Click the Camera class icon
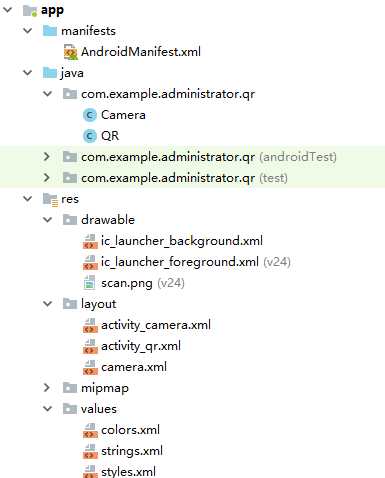The height and width of the screenshot is (478, 385). point(90,115)
